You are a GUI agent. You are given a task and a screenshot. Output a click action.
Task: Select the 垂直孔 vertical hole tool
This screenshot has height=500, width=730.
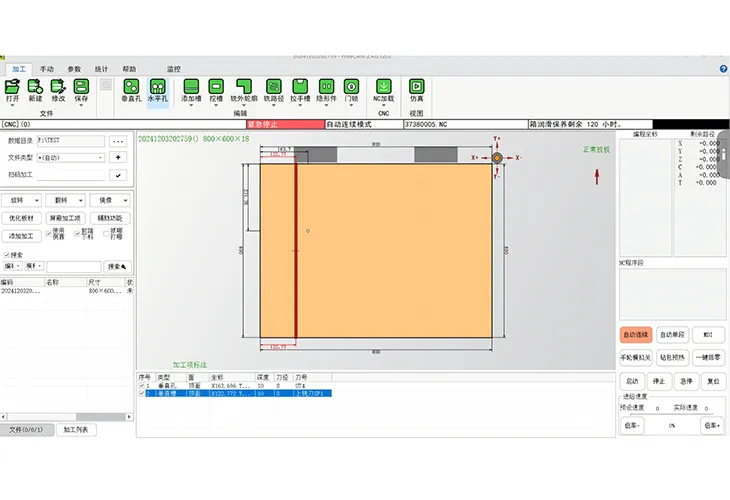pos(132,90)
